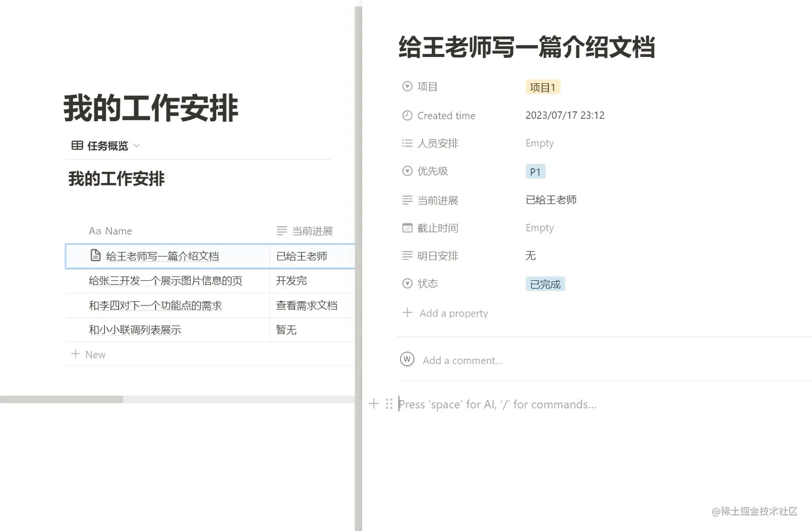
Task: Select the 已完成 status tag
Action: [x=545, y=284]
